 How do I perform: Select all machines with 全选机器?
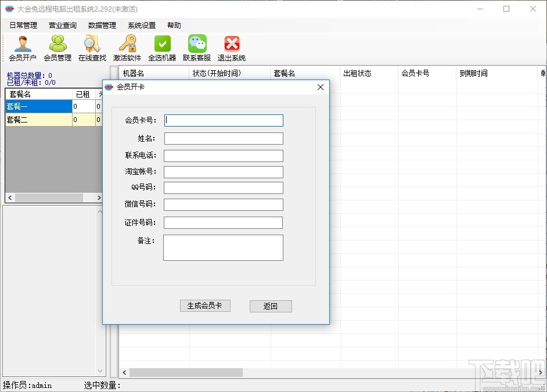click(162, 46)
